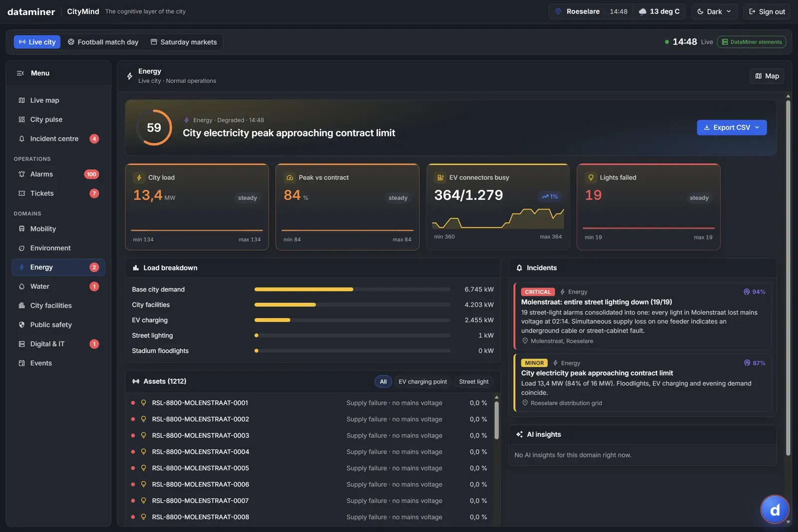Select asset RSL-8800-MOLENSTRAAT-0005
The width and height of the screenshot is (798, 532).
(310, 468)
